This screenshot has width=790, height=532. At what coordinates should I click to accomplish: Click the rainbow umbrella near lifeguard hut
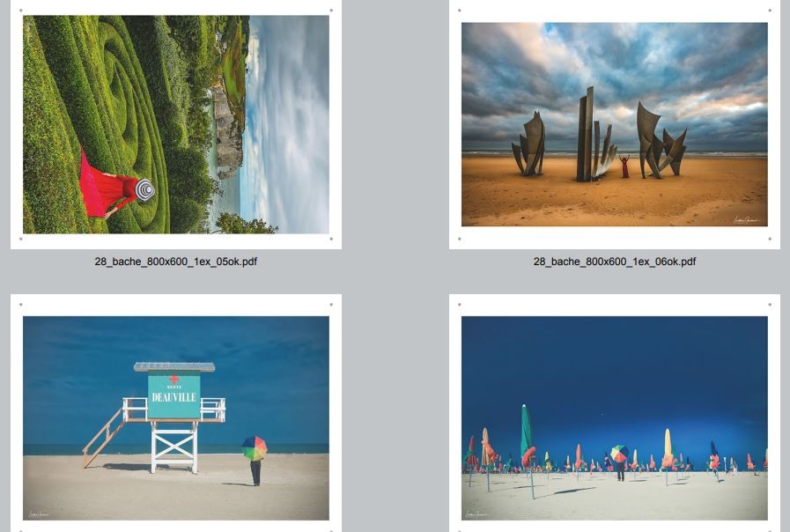[254, 447]
